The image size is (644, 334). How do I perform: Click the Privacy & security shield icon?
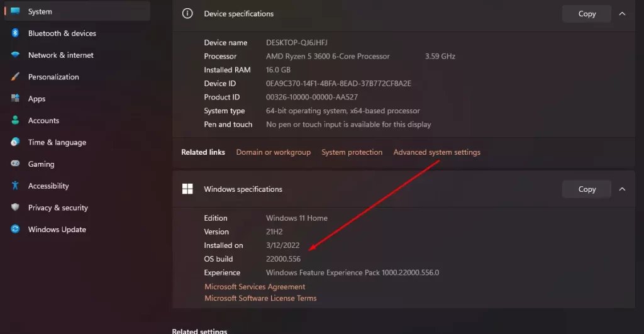15,207
